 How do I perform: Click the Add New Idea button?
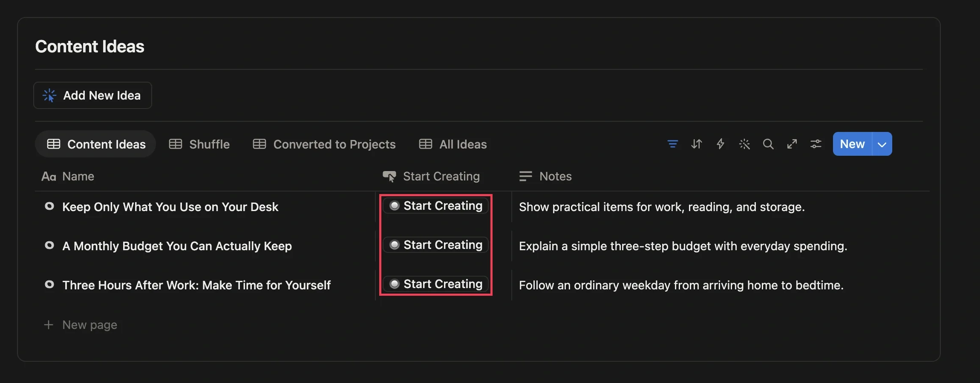[x=93, y=95]
